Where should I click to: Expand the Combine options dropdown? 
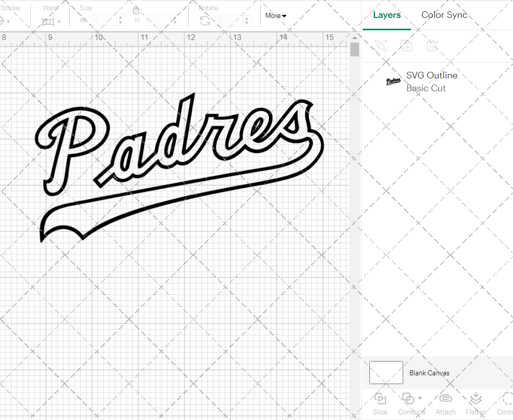pyautogui.click(x=420, y=398)
